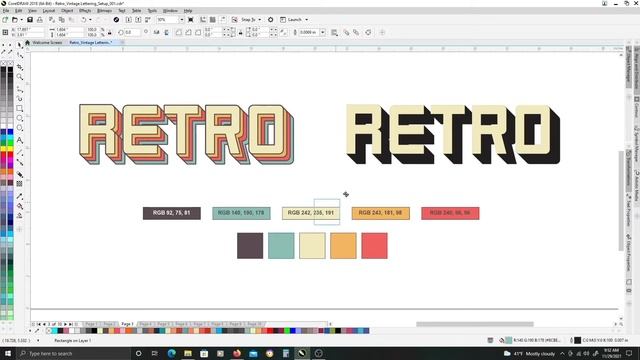Toggle show rulers

tap(203, 20)
